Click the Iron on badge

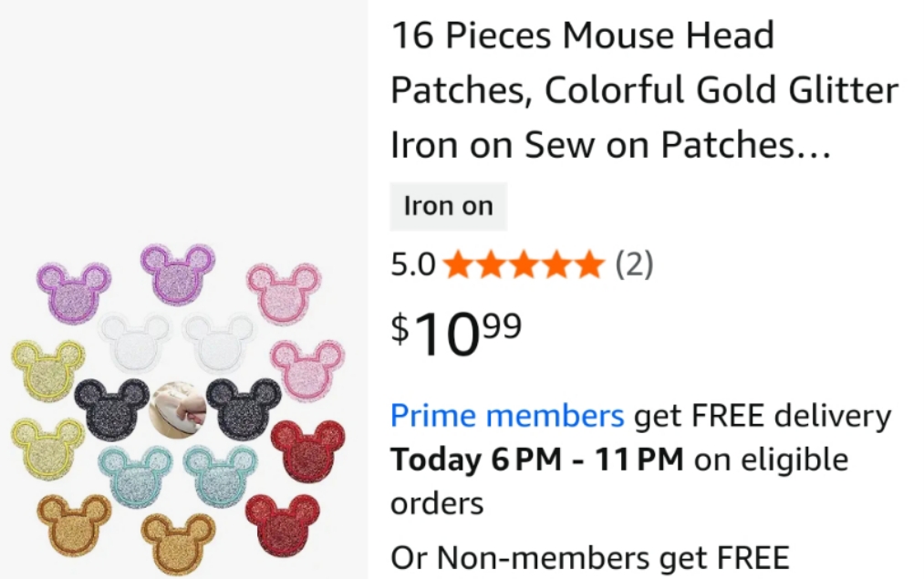click(447, 206)
